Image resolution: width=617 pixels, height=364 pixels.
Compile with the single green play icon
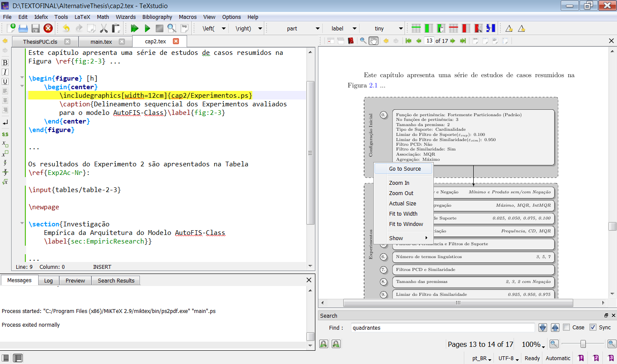point(147,28)
